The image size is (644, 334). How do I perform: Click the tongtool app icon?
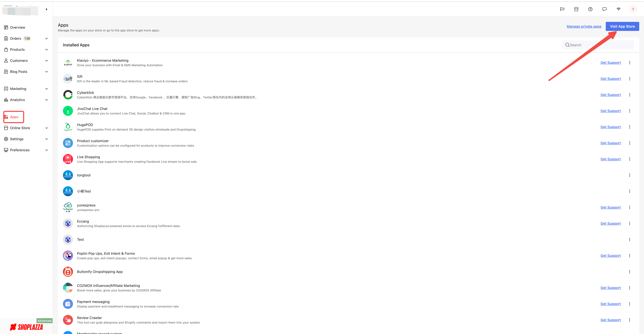pos(68,175)
